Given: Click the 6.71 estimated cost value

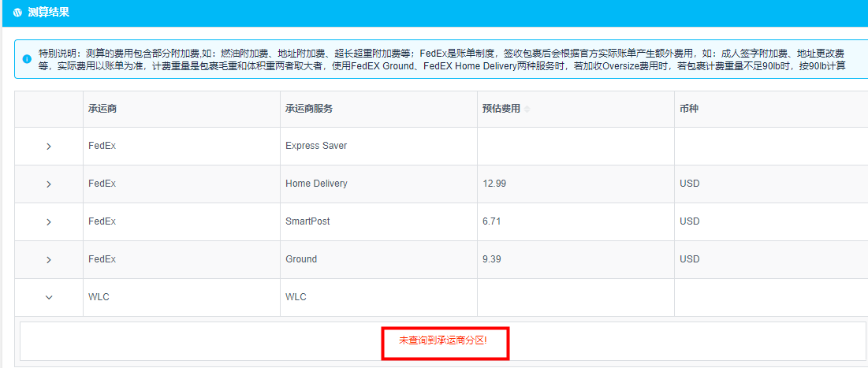Looking at the screenshot, I should click(x=492, y=221).
